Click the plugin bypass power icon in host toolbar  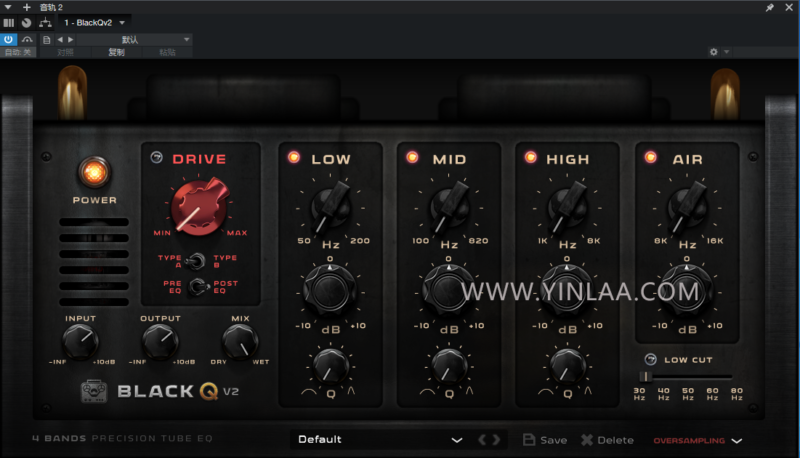click(9, 39)
